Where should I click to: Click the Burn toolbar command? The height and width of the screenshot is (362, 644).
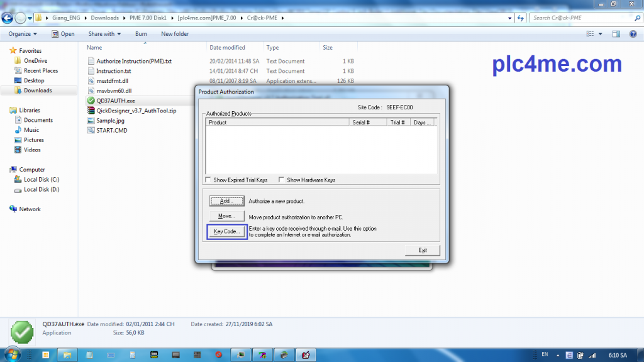pyautogui.click(x=141, y=34)
